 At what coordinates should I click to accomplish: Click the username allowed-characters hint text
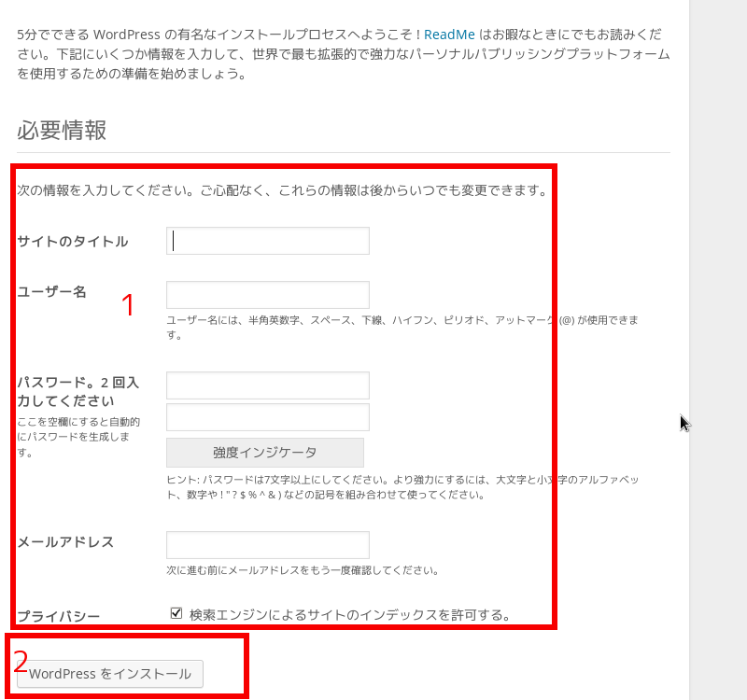(402, 327)
